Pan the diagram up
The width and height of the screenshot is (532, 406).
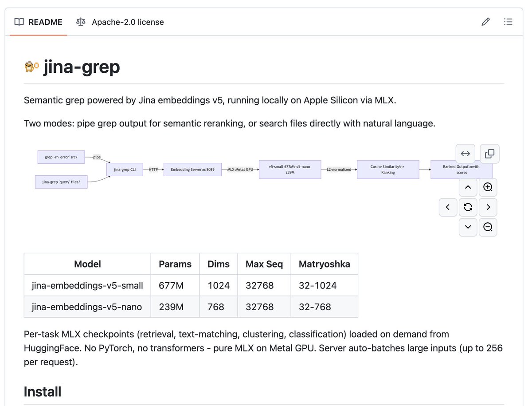tap(468, 187)
